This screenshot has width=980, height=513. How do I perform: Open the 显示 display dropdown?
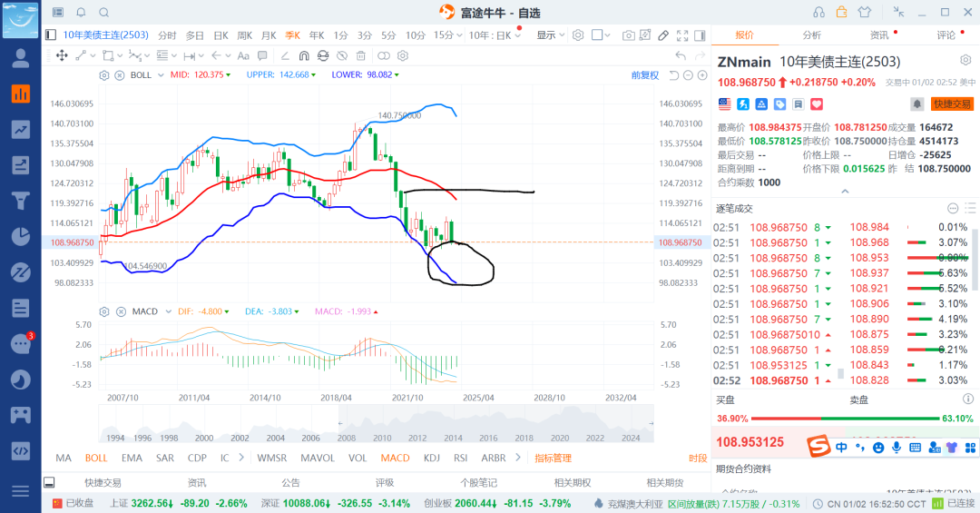tap(551, 35)
